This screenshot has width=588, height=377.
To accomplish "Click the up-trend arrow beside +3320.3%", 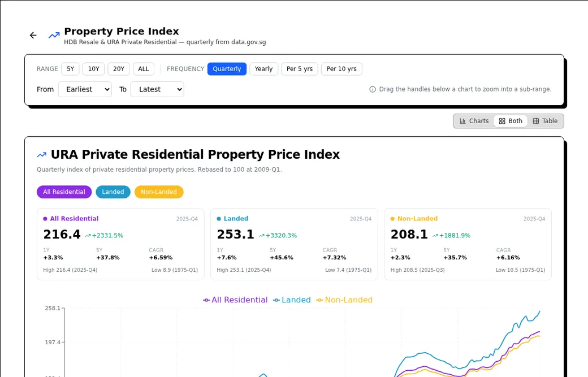I will pyautogui.click(x=261, y=236).
